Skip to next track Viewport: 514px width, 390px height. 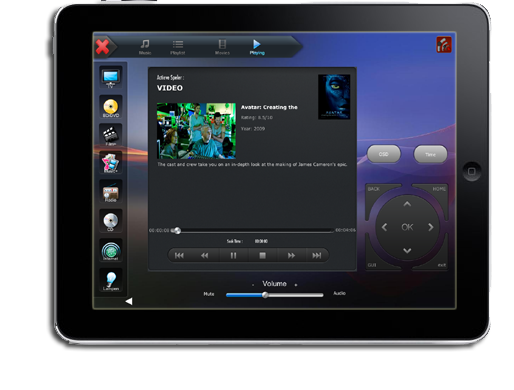tap(317, 255)
